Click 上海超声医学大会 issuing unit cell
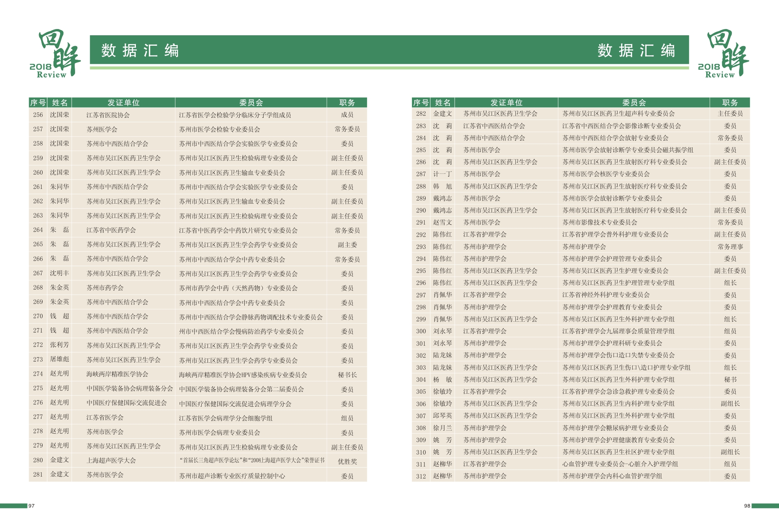 (x=111, y=460)
